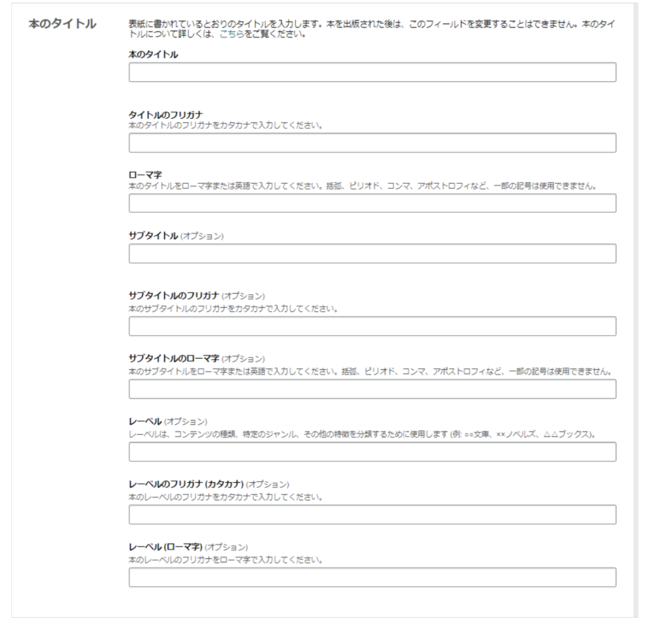Focus the タイトルのフリガナ input box
The image size is (672, 618).
(372, 143)
